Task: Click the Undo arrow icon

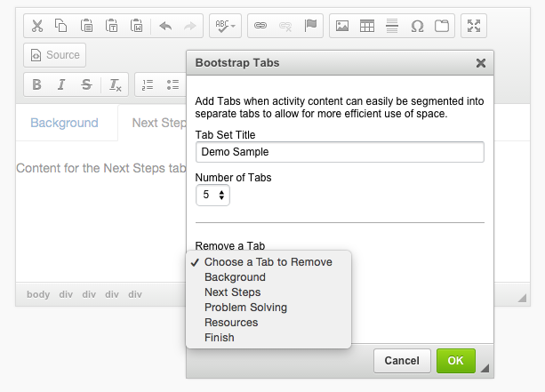Action: (x=165, y=26)
